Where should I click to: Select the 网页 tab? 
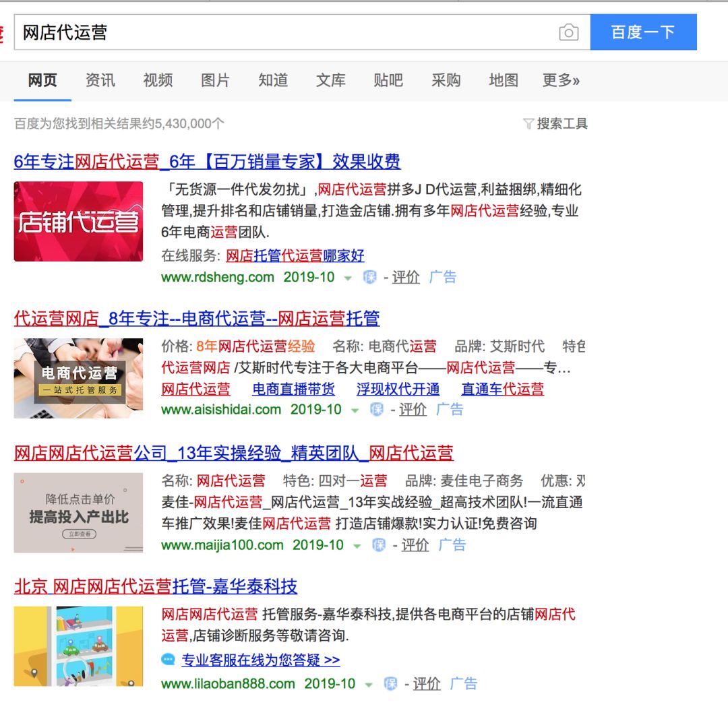42,80
